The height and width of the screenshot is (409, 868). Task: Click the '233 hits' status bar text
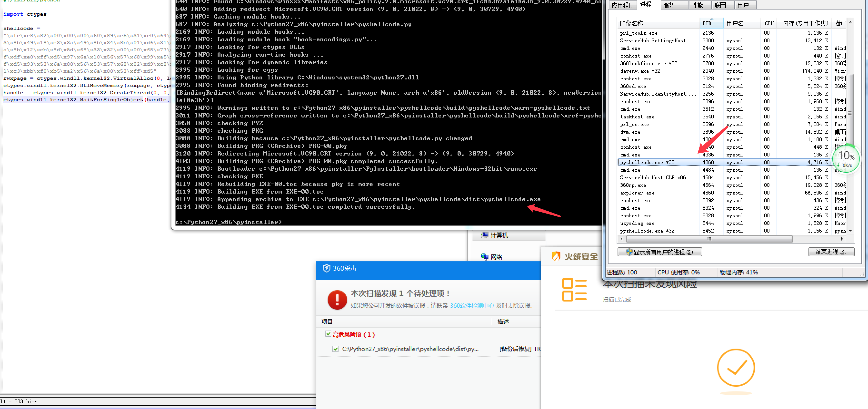click(26, 401)
